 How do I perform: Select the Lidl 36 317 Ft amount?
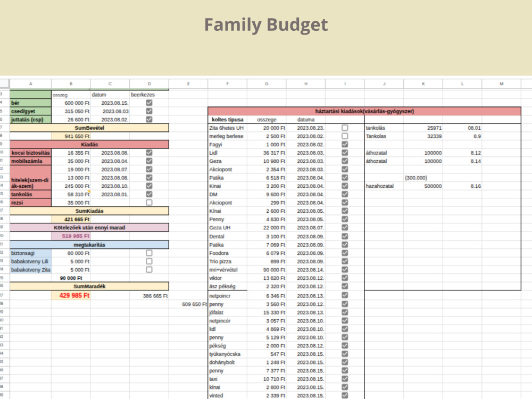(267, 153)
